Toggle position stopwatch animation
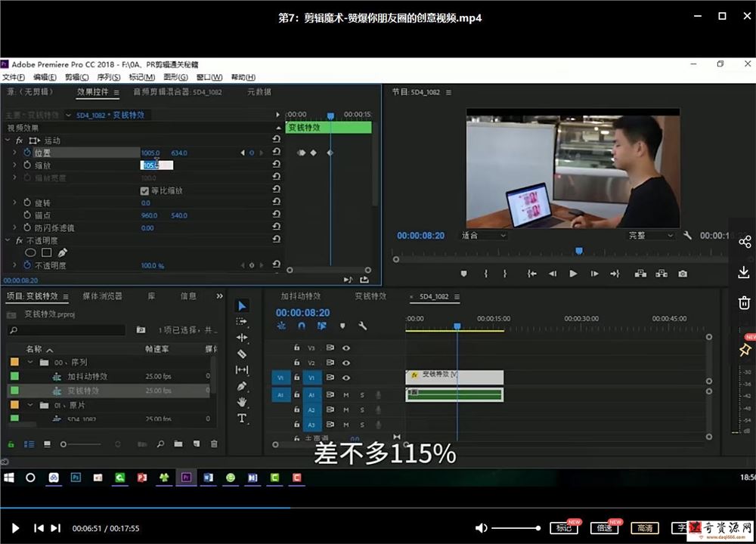Image resolution: width=756 pixels, height=544 pixels. click(27, 153)
